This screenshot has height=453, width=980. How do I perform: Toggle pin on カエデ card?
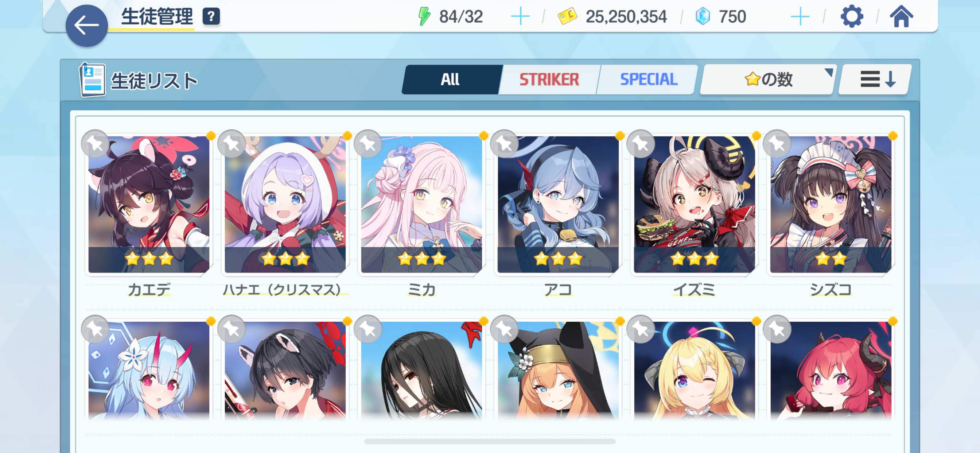click(95, 144)
